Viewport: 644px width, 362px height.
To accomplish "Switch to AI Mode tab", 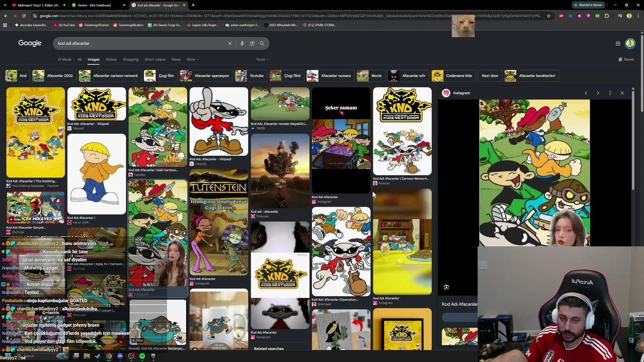I will coord(64,59).
